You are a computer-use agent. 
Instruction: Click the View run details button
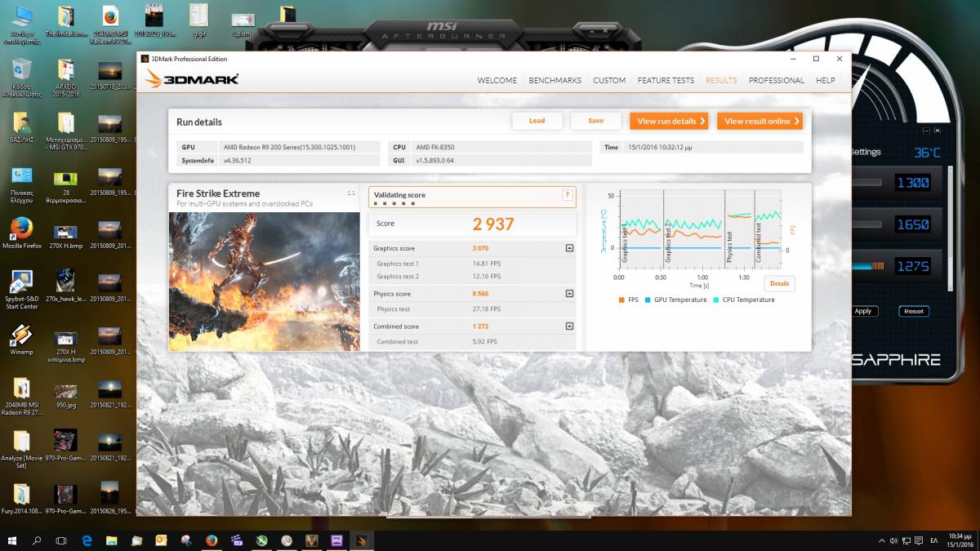tap(669, 121)
